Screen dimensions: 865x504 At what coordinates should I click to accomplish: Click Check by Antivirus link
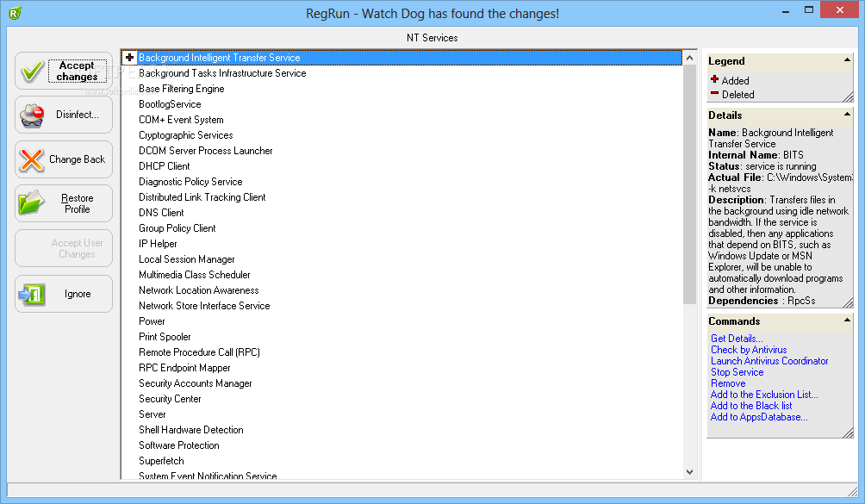(x=749, y=350)
